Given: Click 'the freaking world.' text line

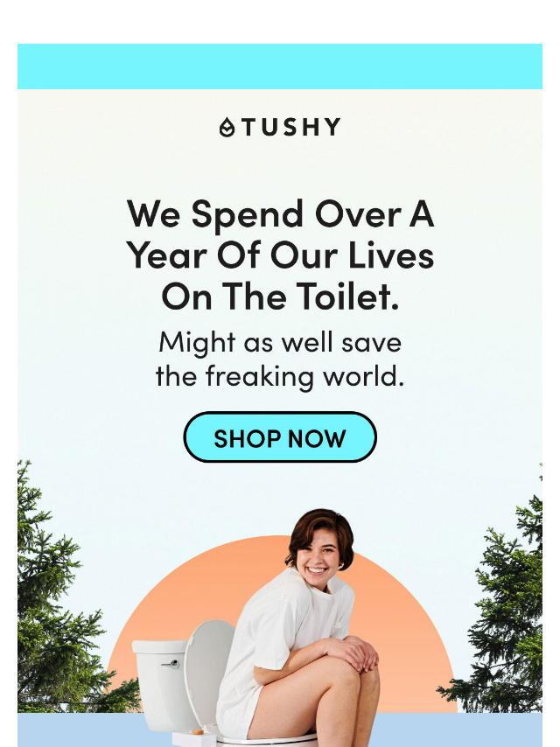Looking at the screenshot, I should [x=280, y=376].
